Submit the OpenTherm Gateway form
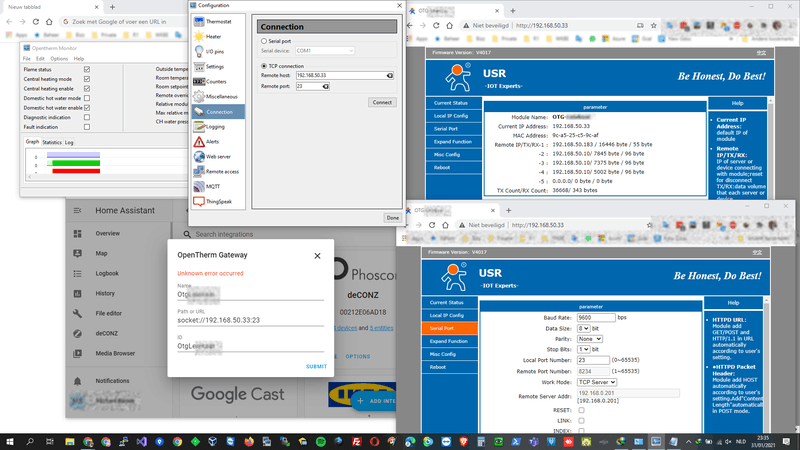Image resolution: width=800 pixels, height=450 pixels. coord(316,366)
